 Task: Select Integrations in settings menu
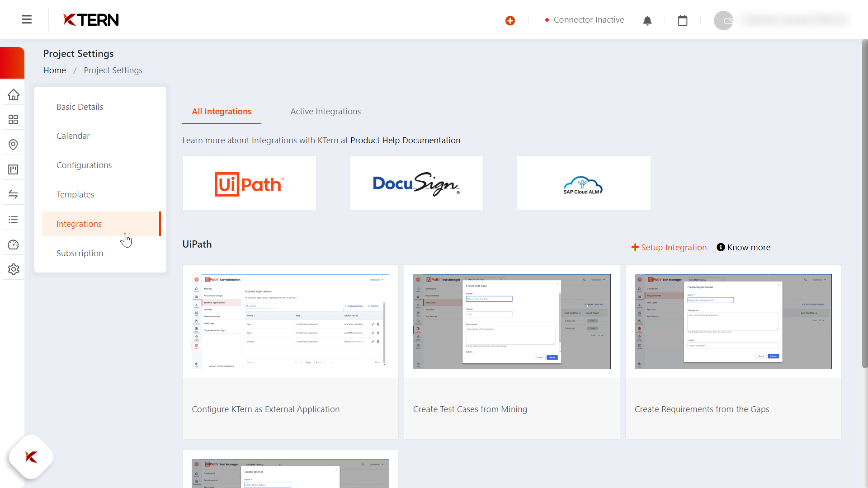[101, 224]
